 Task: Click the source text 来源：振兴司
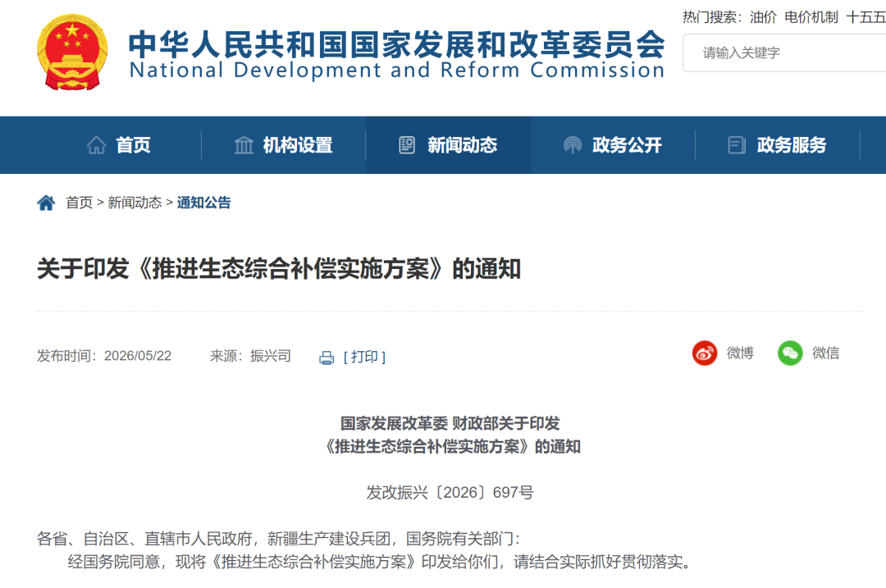point(250,356)
